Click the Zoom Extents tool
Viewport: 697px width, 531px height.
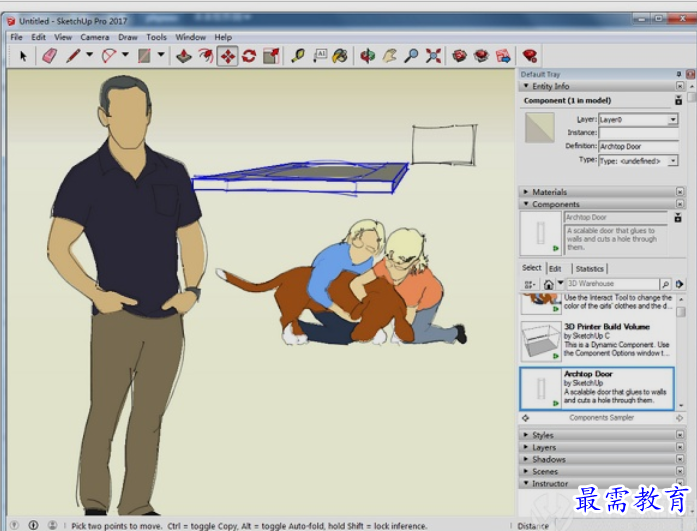(433, 56)
